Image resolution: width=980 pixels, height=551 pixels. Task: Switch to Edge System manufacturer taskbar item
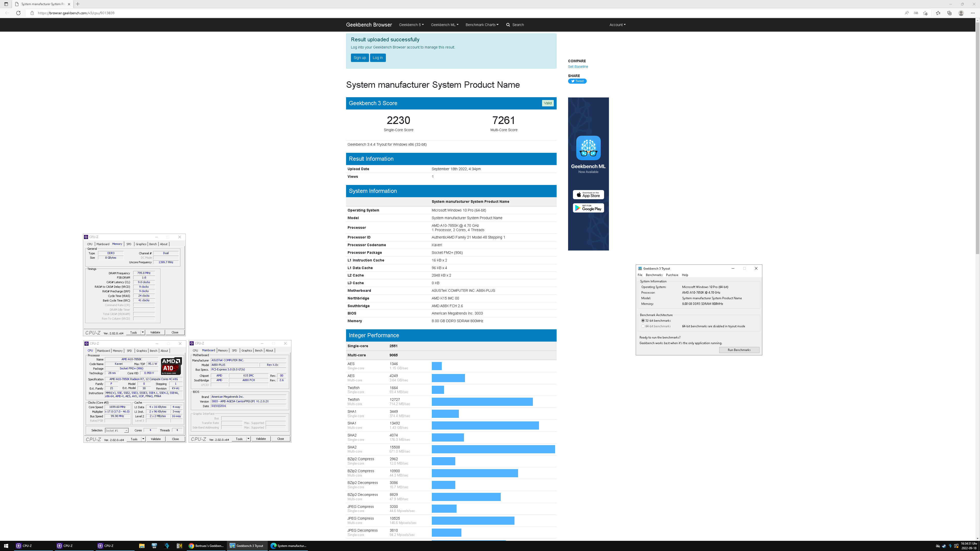288,546
